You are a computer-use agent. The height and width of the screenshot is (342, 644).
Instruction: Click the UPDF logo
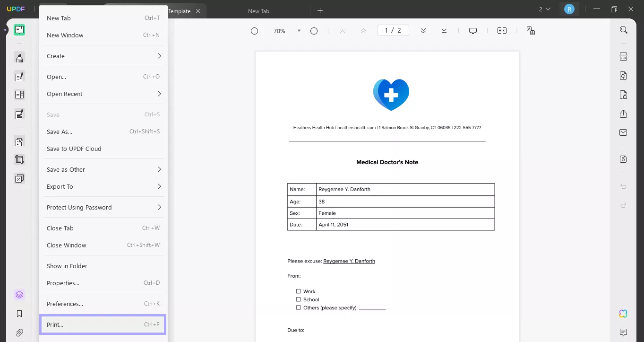16,9
